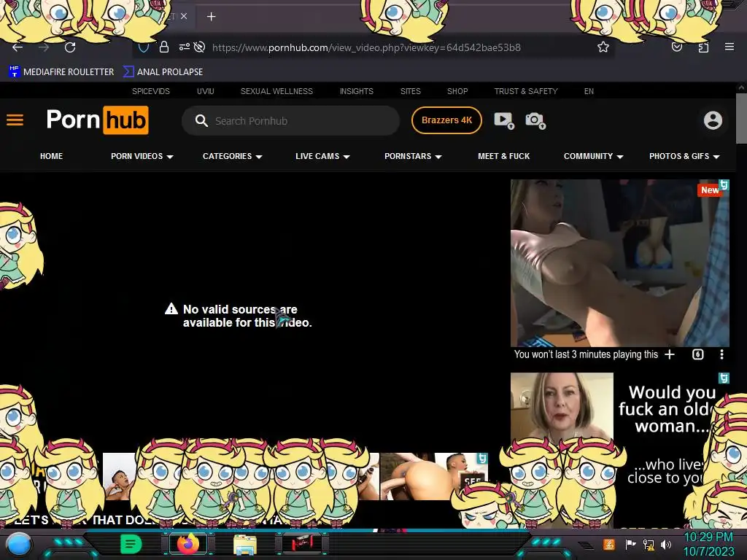Open the INSIGHTS top link
747x560 pixels.
tap(356, 91)
